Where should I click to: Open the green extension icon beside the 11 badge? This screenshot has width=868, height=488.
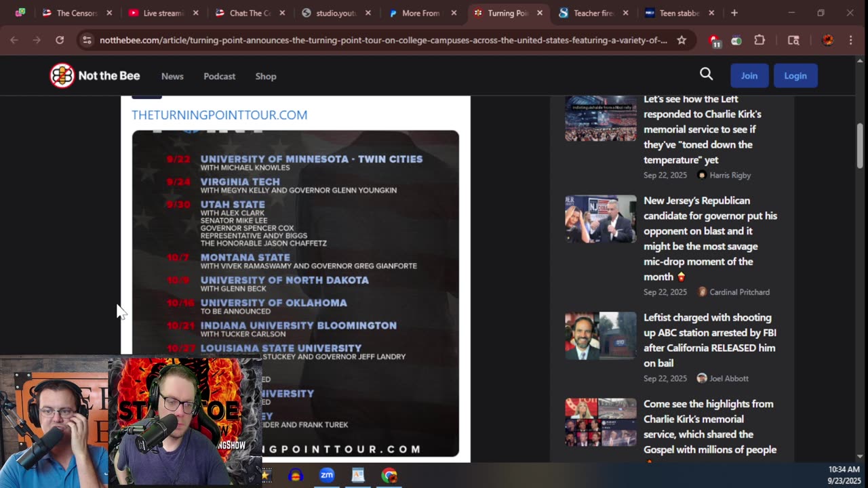click(736, 41)
